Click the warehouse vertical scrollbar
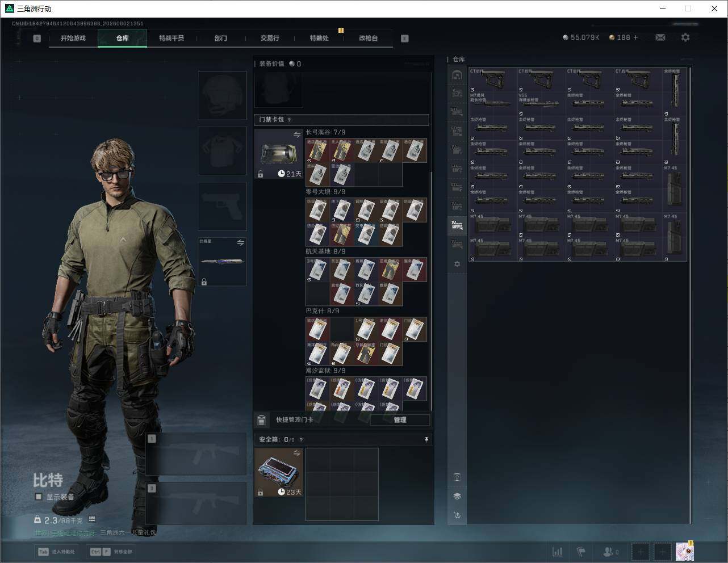 690,295
